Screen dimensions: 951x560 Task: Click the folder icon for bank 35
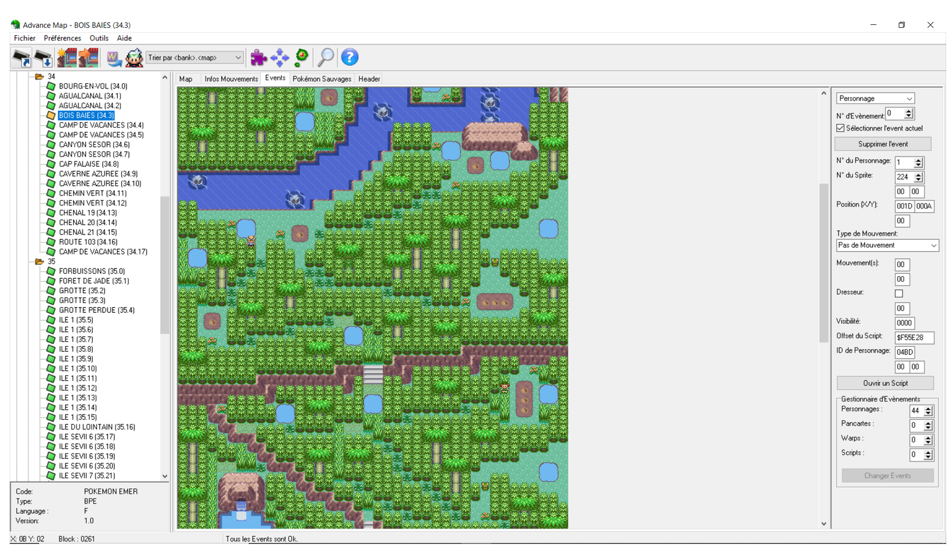pyautogui.click(x=39, y=261)
